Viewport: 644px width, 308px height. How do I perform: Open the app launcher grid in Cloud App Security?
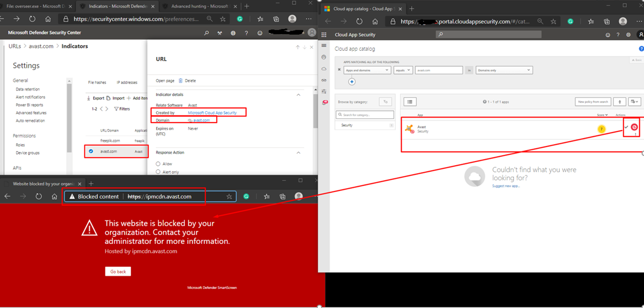(324, 35)
